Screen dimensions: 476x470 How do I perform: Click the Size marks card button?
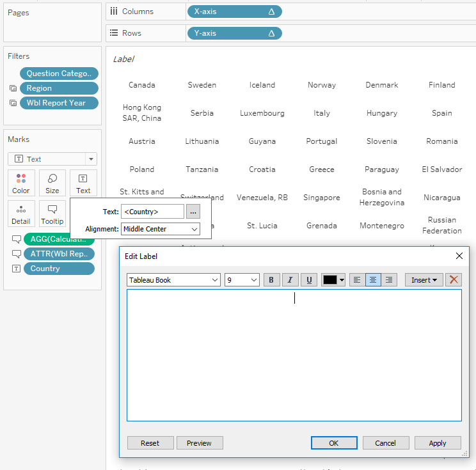point(52,182)
